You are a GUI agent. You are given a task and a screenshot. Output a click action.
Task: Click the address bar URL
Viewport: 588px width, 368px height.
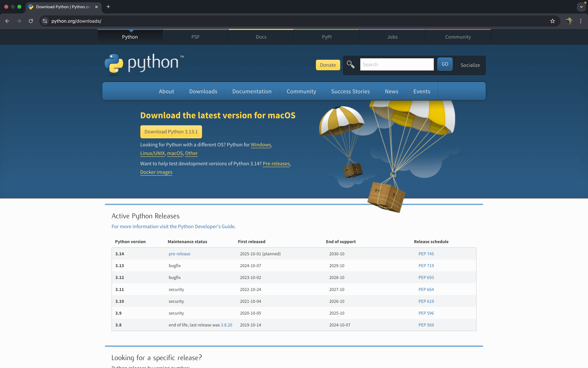[x=76, y=21]
